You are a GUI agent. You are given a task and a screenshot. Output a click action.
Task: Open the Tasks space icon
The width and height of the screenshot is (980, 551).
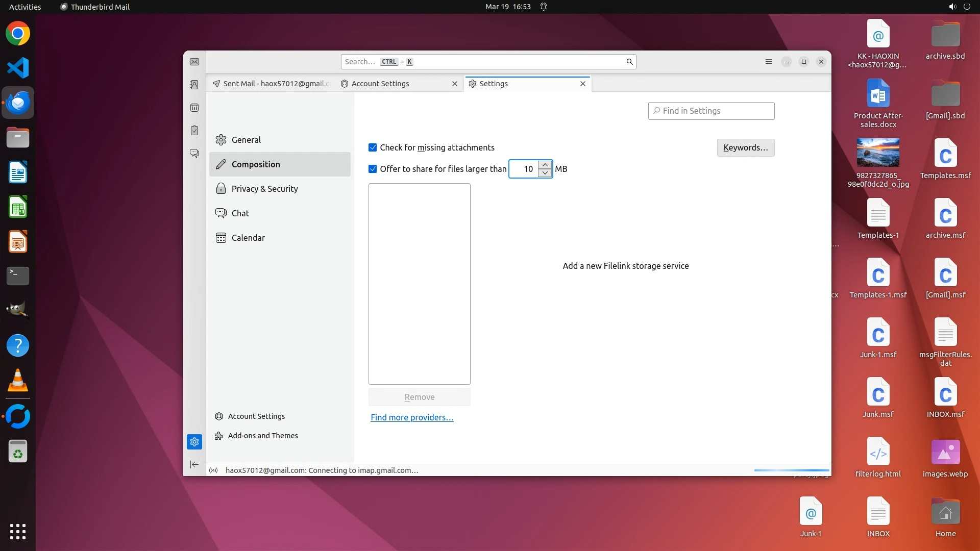coord(194,131)
